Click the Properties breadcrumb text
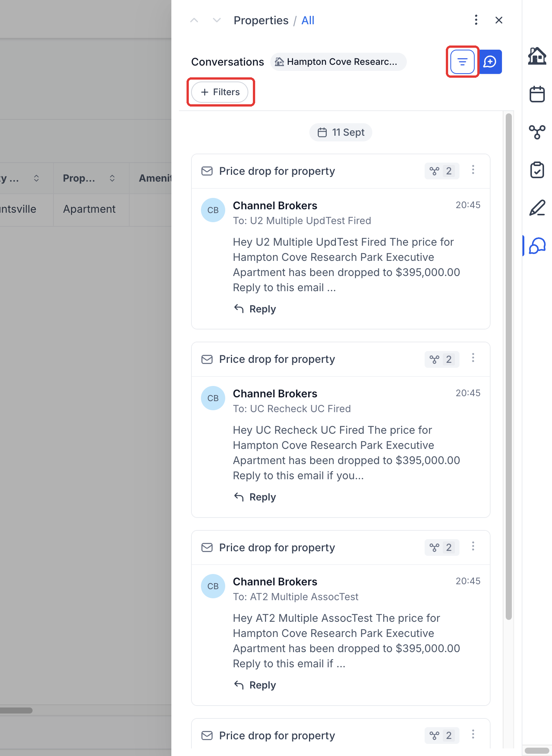Viewport: 552px width, 756px height. [x=261, y=20]
